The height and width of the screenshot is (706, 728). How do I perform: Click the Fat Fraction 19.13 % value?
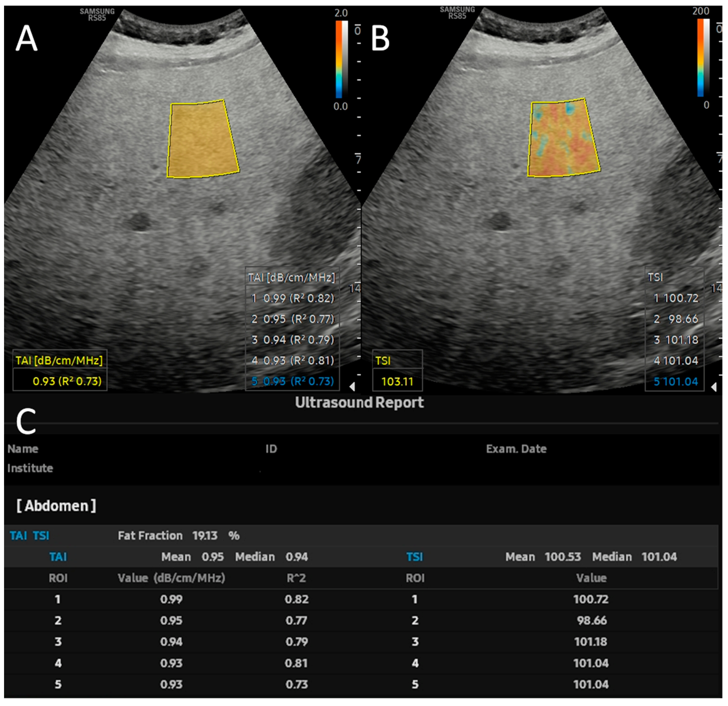click(205, 535)
